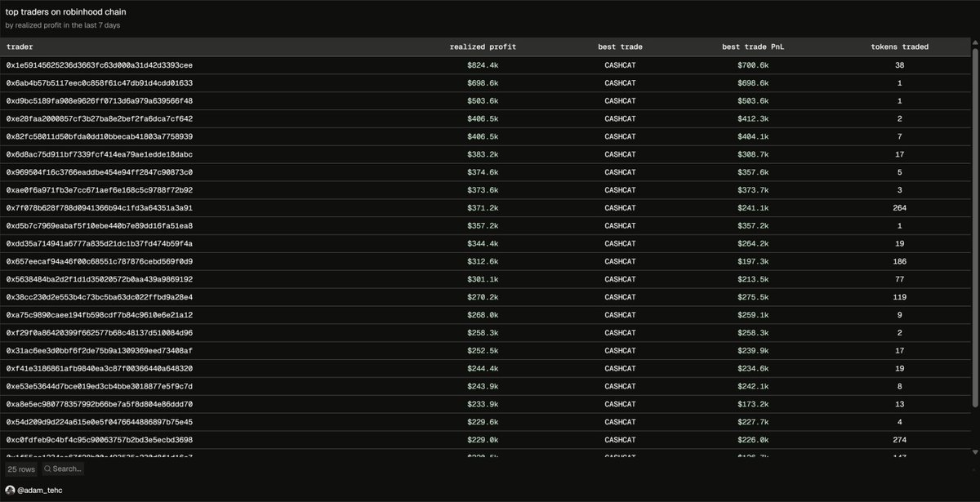
Task: Sort by the trader column header
Action: 20,47
